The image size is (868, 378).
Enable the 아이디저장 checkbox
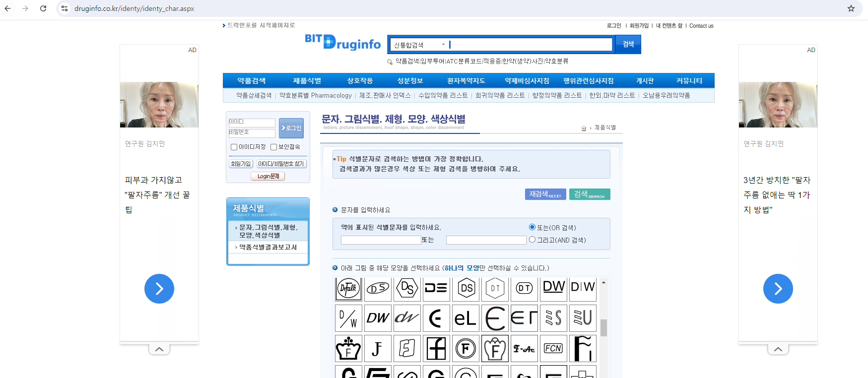click(234, 147)
